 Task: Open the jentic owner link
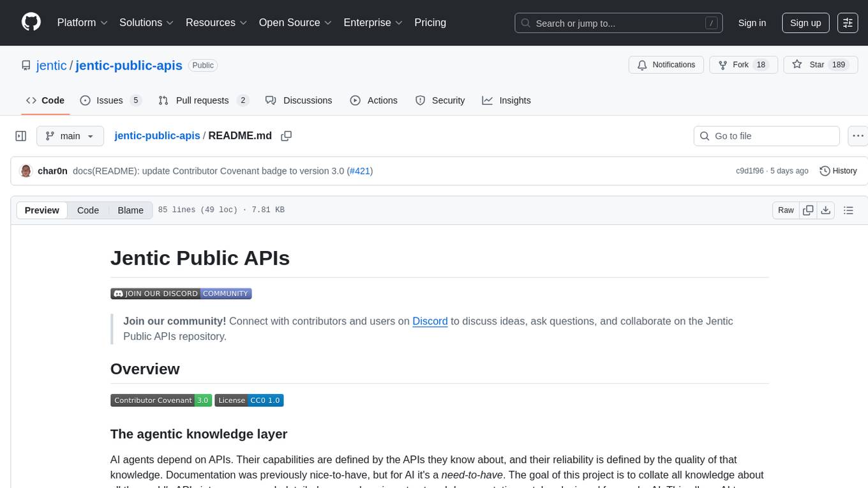[52, 66]
